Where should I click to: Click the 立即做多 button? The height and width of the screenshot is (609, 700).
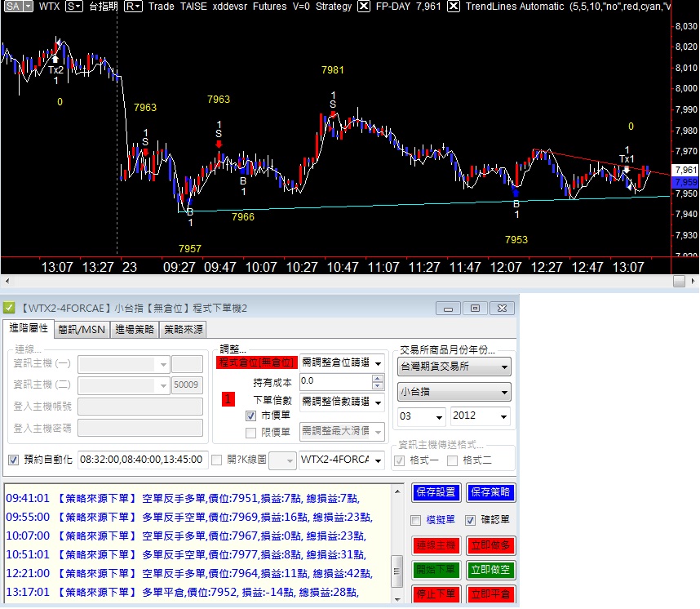[490, 545]
